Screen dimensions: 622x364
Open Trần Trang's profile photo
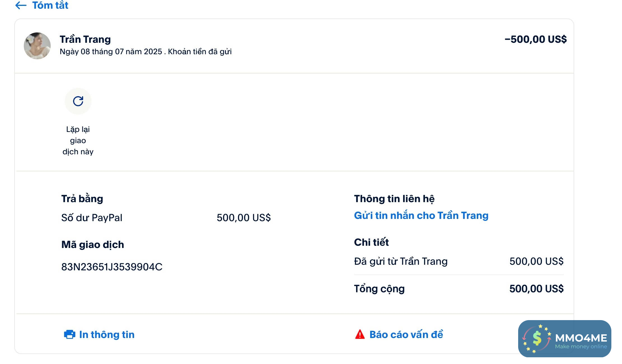click(x=37, y=46)
